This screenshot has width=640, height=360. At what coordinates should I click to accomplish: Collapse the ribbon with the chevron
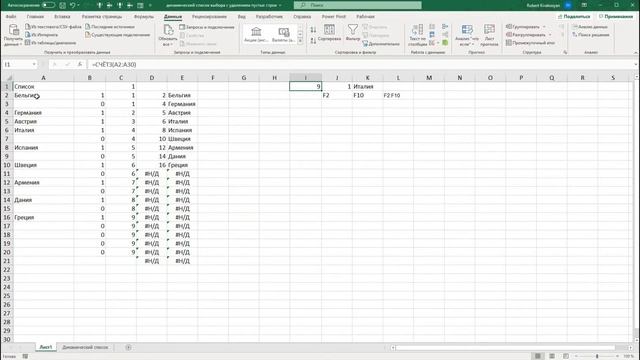click(x=635, y=53)
